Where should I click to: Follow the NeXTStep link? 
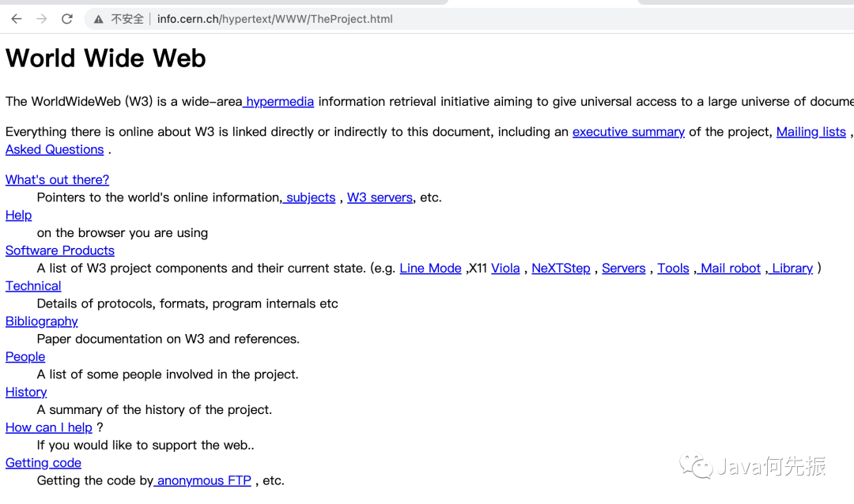561,269
